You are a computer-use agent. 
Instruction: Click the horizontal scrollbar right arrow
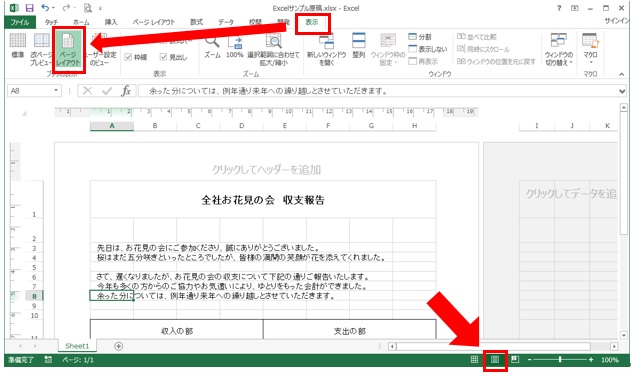614,346
